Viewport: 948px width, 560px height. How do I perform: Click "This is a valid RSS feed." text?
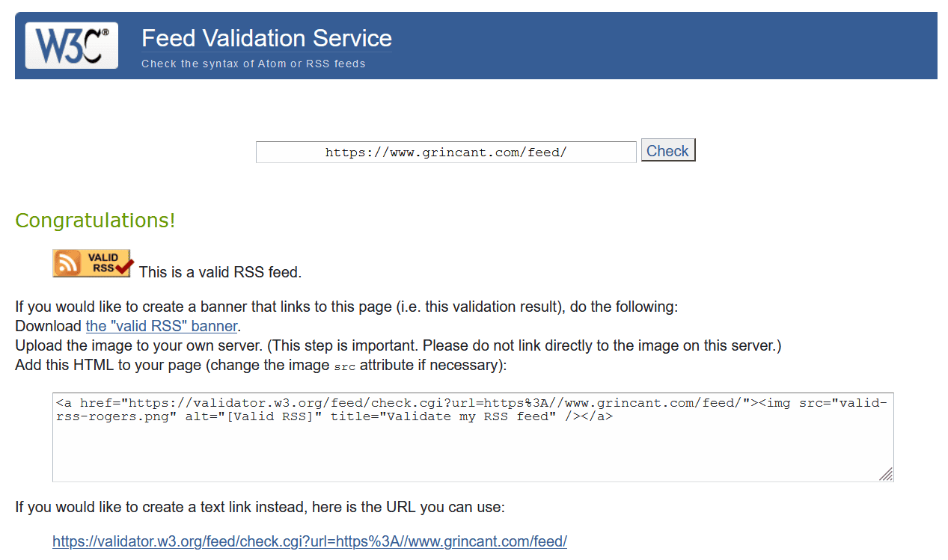220,272
